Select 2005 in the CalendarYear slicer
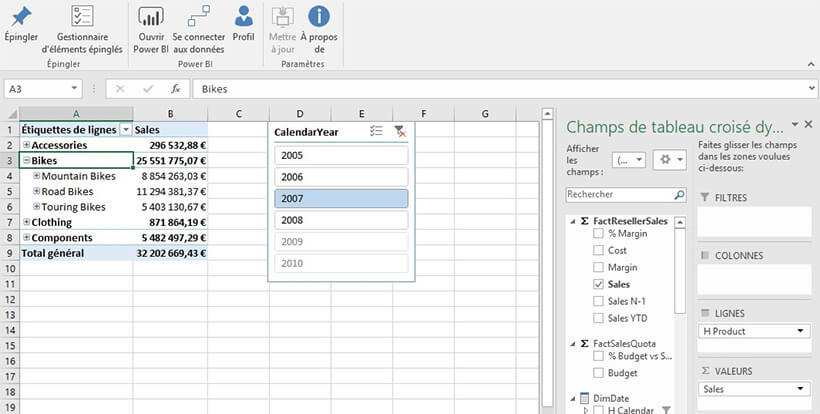This screenshot has height=414, width=820. (341, 155)
